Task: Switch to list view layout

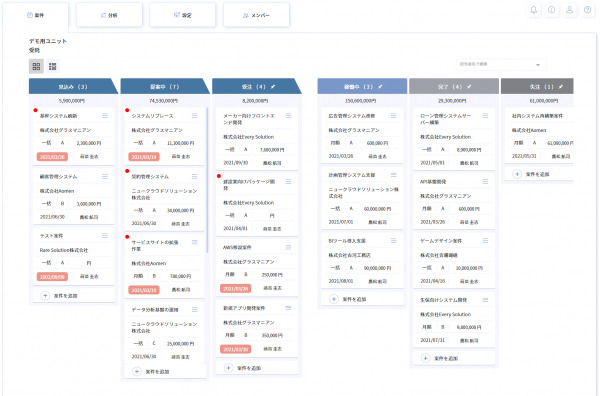Action: pyautogui.click(x=52, y=67)
